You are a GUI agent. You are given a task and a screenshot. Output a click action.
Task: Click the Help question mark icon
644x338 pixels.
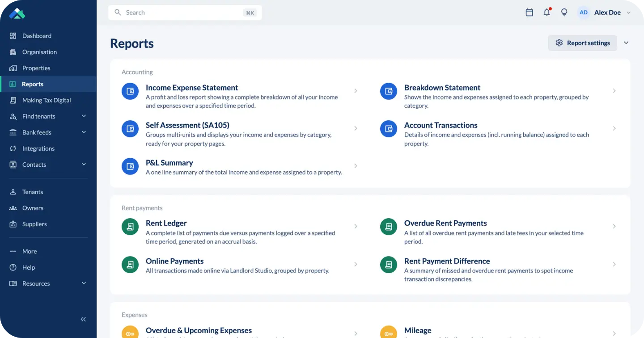click(13, 267)
